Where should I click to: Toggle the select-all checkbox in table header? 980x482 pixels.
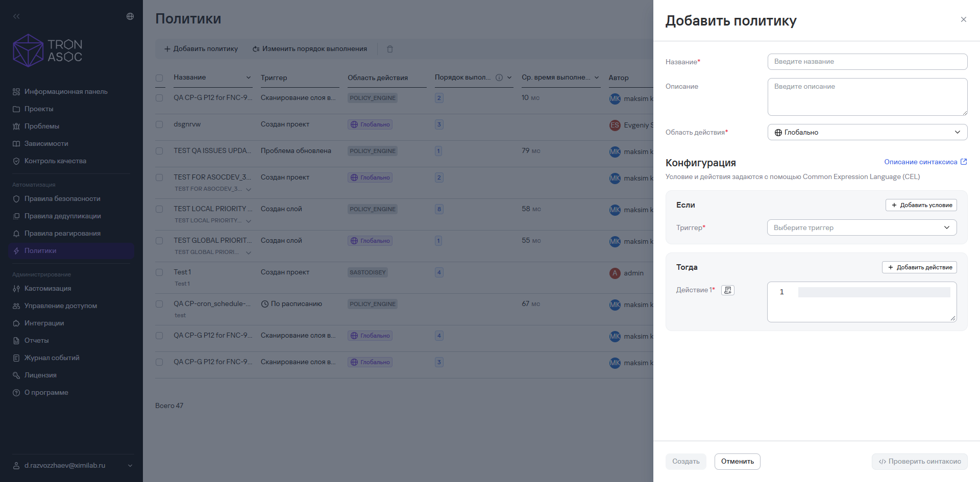pyautogui.click(x=159, y=78)
